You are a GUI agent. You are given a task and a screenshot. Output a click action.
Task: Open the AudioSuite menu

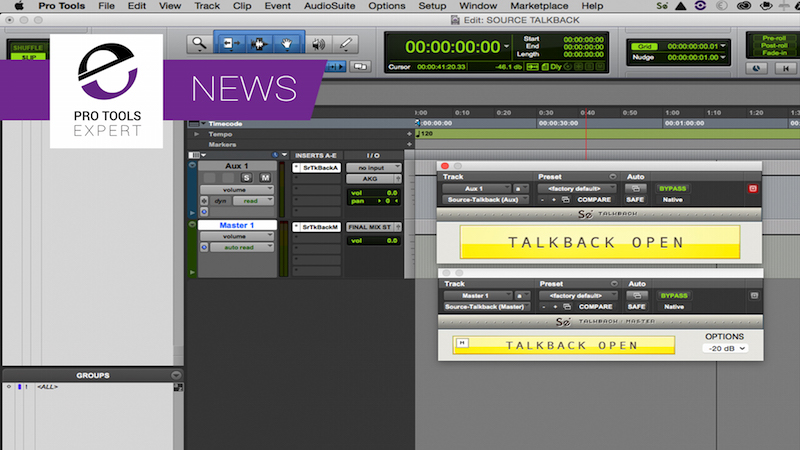point(330,6)
